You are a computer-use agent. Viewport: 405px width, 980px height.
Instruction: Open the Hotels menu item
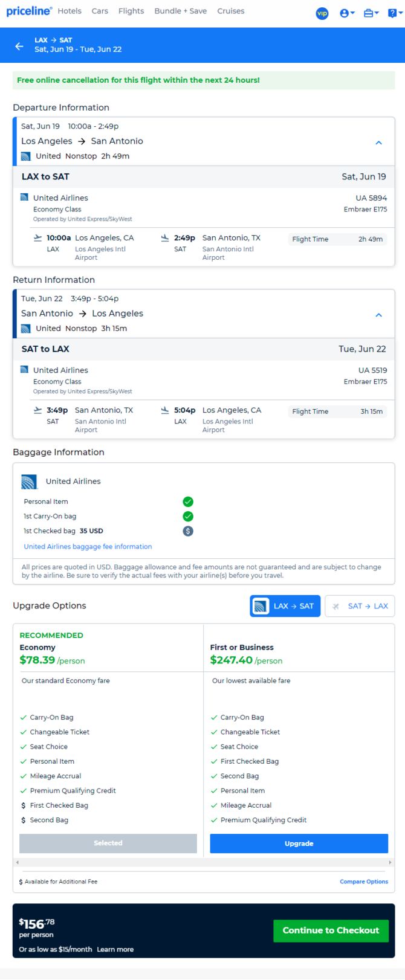click(70, 11)
